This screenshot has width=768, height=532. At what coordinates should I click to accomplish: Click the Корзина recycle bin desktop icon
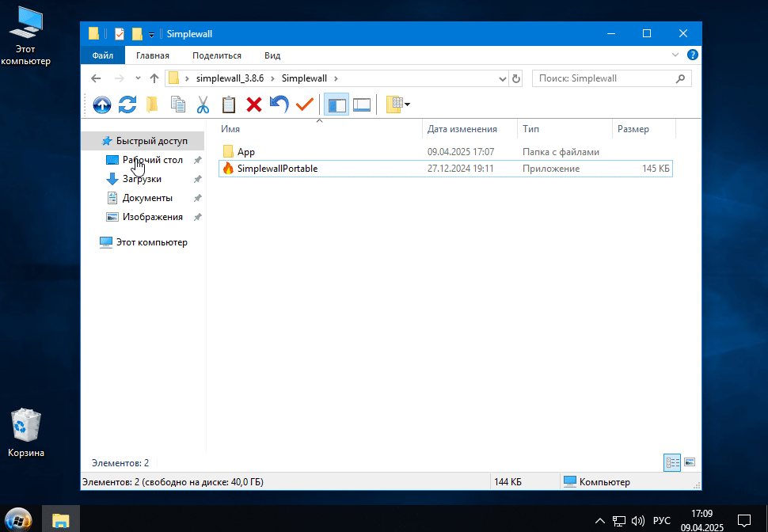pos(26,434)
